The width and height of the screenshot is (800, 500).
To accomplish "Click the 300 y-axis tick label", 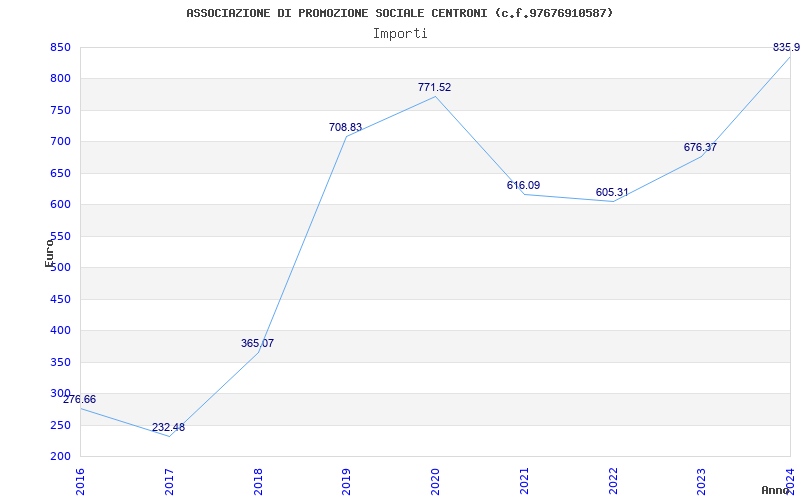I will point(60,393).
